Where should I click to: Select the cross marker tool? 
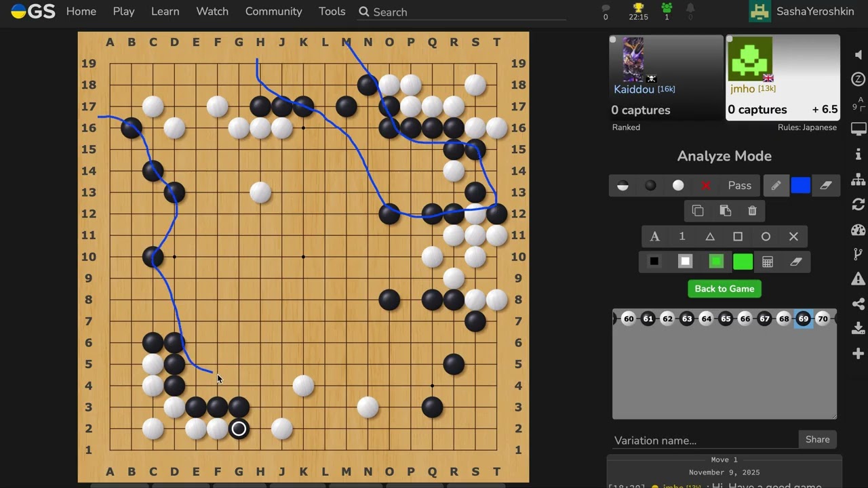click(x=793, y=237)
